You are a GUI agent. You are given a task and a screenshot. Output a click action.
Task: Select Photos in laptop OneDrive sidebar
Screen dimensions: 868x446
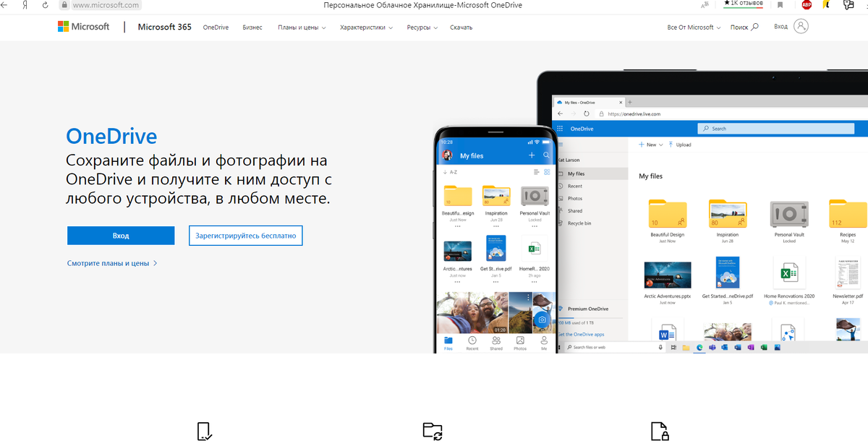click(575, 198)
